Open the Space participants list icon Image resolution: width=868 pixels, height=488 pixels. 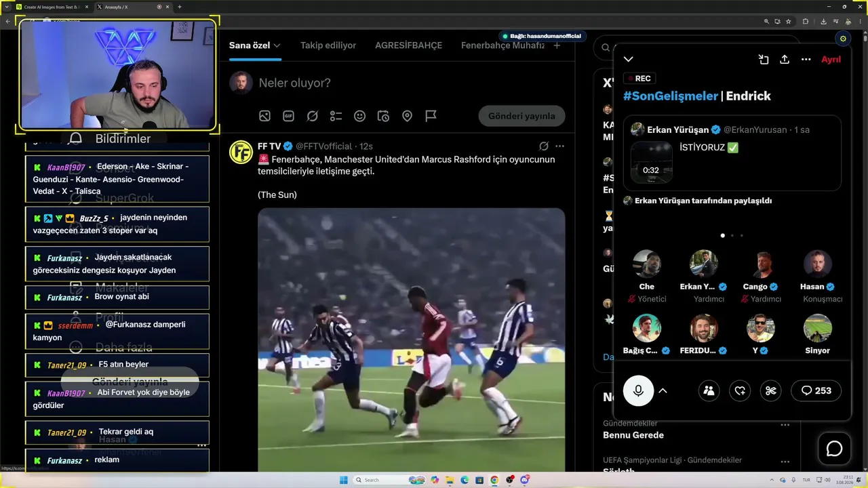coord(709,390)
